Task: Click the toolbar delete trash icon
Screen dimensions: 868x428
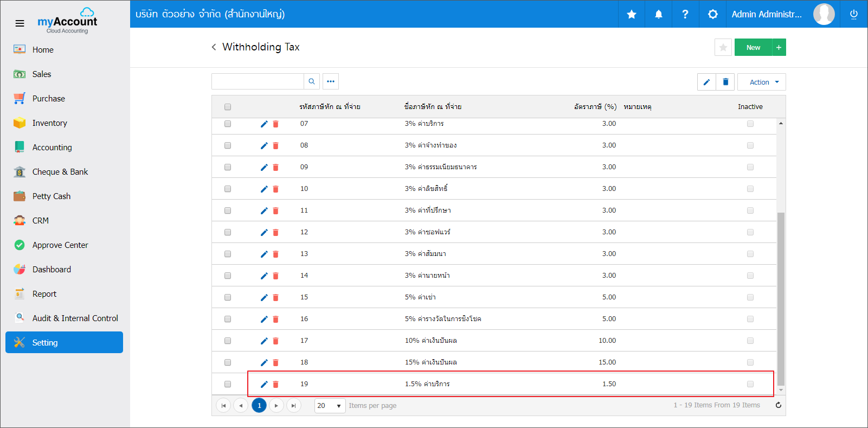Action: point(725,82)
